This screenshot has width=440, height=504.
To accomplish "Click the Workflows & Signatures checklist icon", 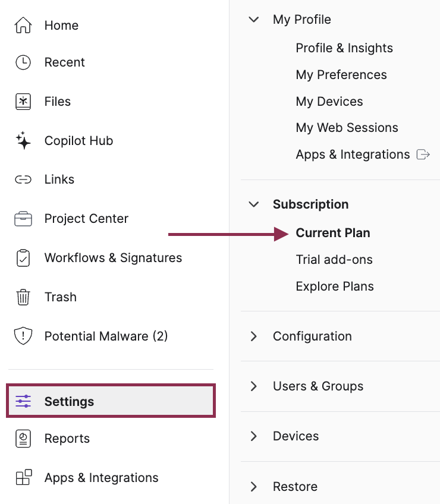I will click(23, 257).
